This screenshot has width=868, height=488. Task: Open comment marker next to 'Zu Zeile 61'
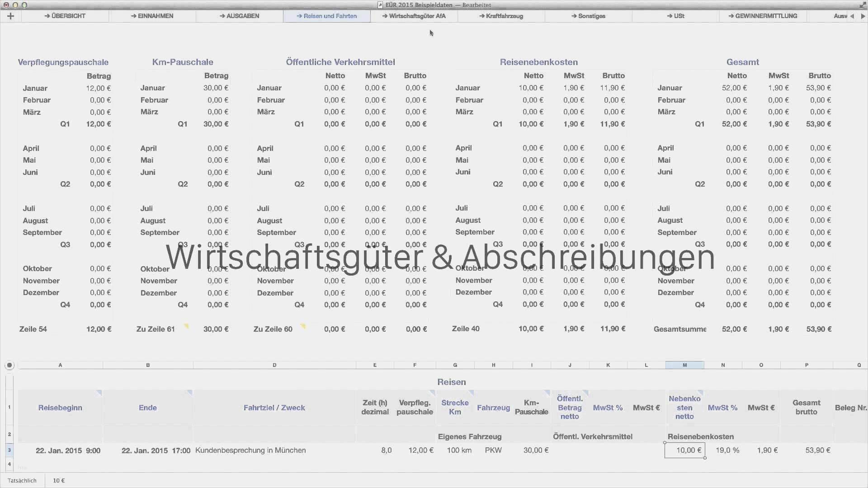(x=186, y=326)
